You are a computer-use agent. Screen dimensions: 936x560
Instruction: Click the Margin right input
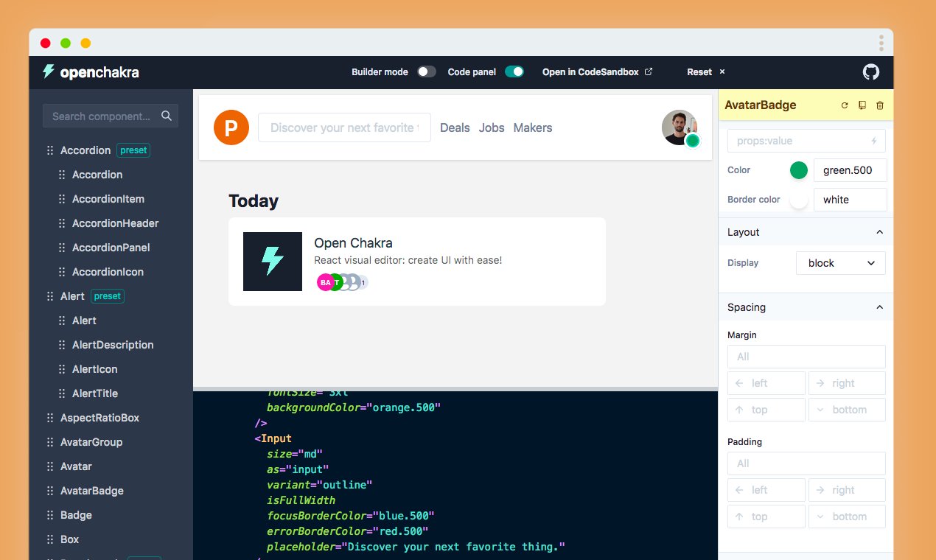[847, 383]
